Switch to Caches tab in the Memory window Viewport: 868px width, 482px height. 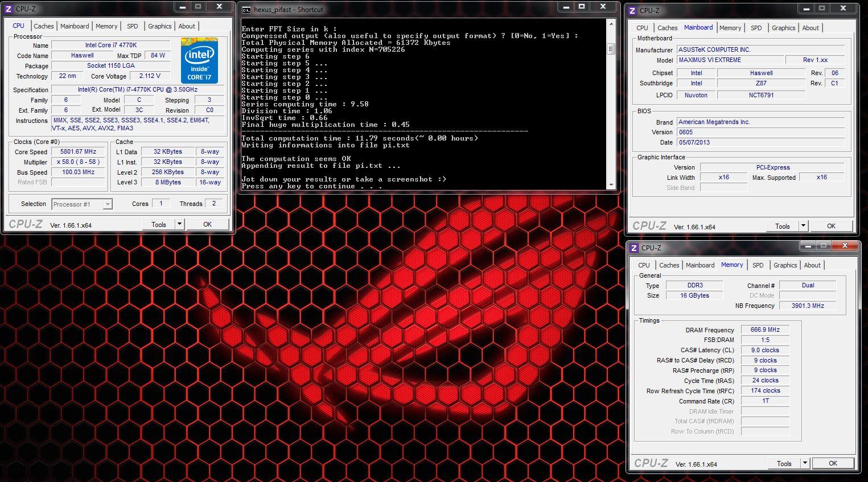pos(669,265)
